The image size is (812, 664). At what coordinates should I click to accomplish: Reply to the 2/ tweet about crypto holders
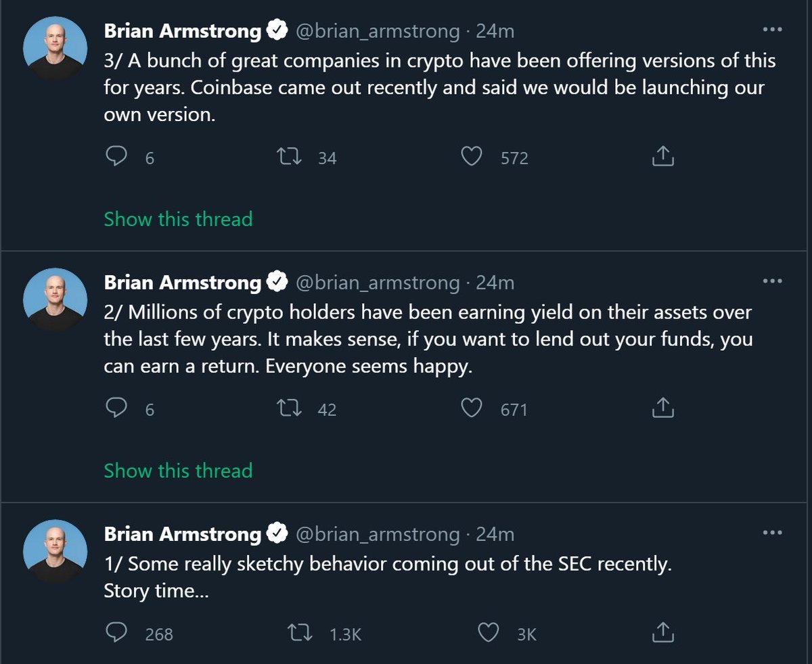117,408
